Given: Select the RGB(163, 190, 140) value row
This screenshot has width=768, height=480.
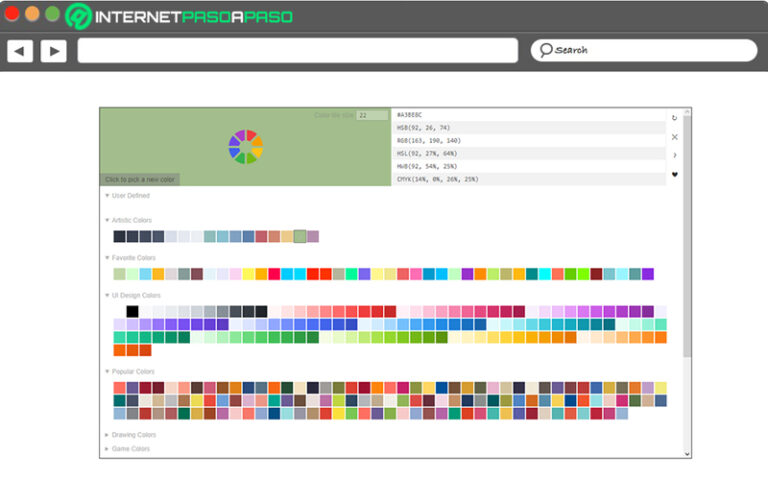Looking at the screenshot, I should click(528, 141).
